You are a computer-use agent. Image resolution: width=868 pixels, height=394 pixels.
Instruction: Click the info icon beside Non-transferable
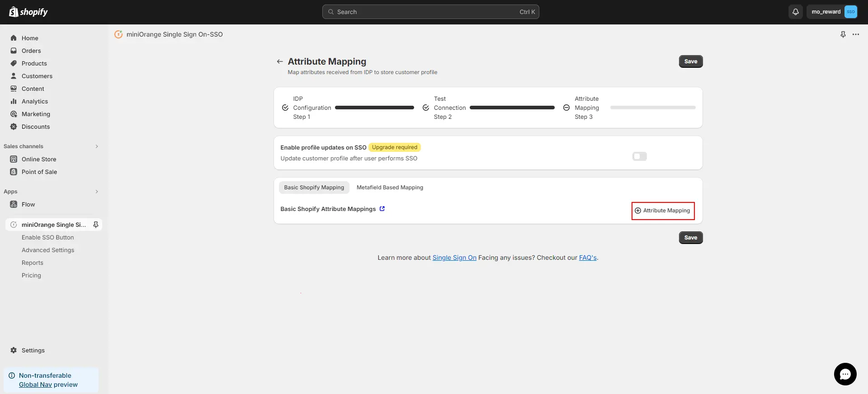tap(12, 375)
